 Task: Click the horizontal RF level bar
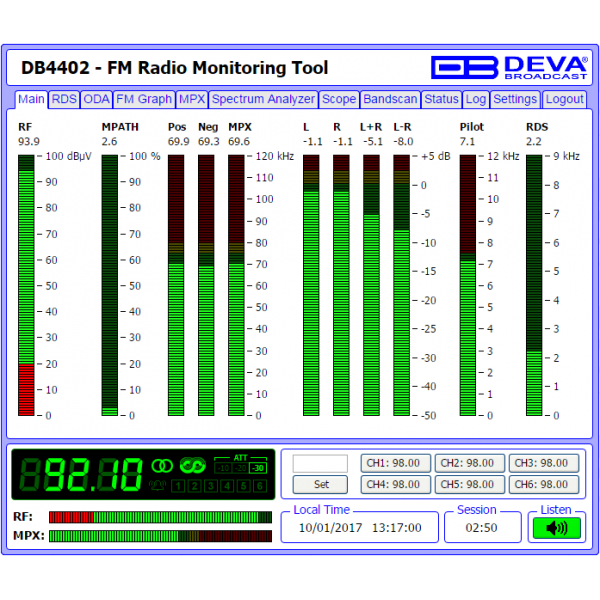coord(160,517)
